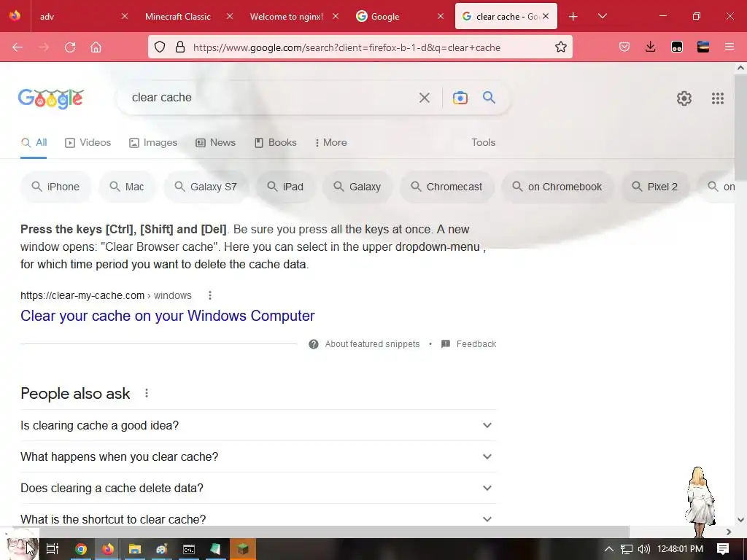Select the Books results tab

[276, 142]
